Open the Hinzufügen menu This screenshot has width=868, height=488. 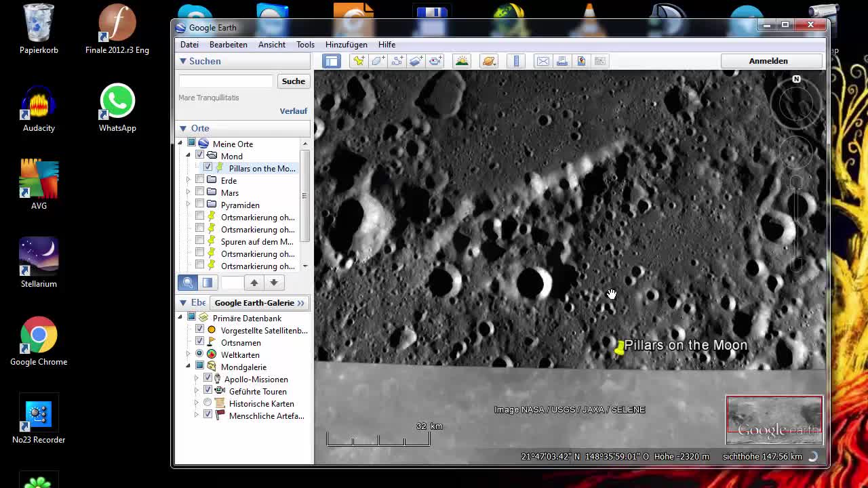[347, 45]
